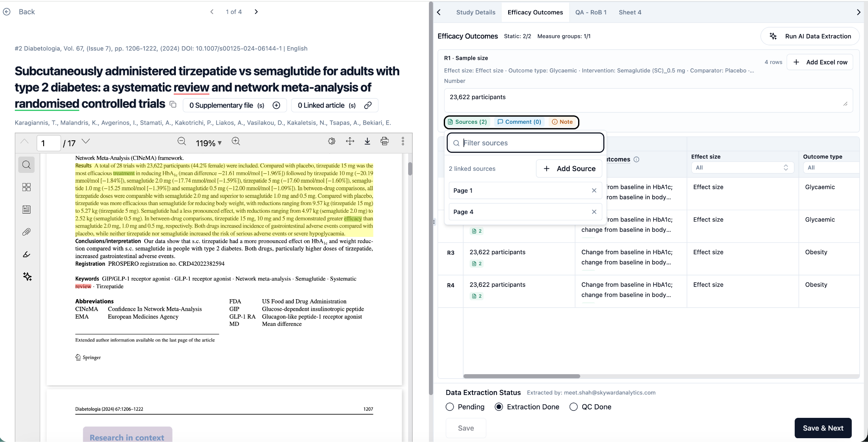Click the Add Source button
The width and height of the screenshot is (868, 442).
click(569, 169)
